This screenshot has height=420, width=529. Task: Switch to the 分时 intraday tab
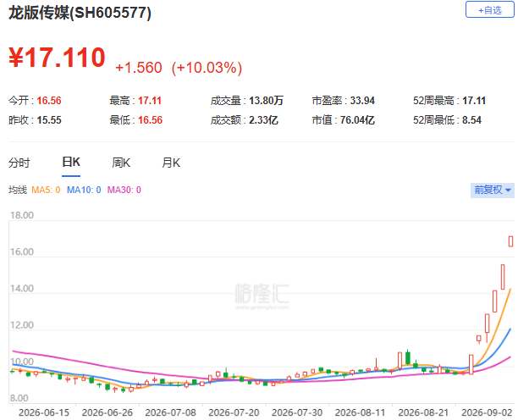tap(19, 163)
